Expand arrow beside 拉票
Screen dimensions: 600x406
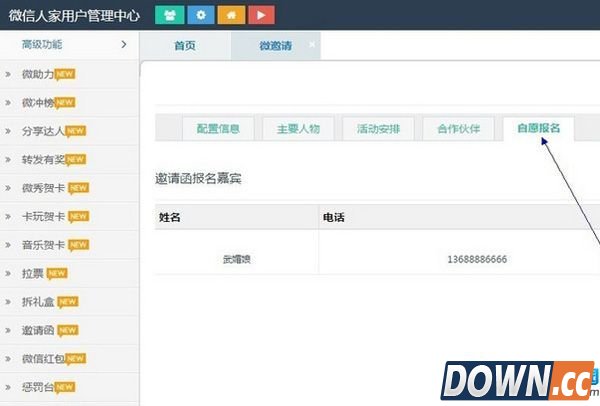(x=7, y=273)
